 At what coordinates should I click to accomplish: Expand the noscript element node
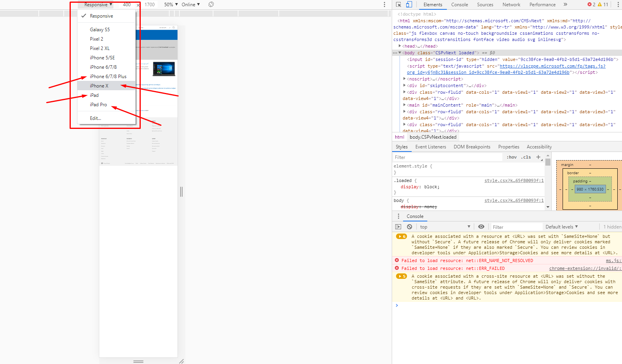[404, 79]
